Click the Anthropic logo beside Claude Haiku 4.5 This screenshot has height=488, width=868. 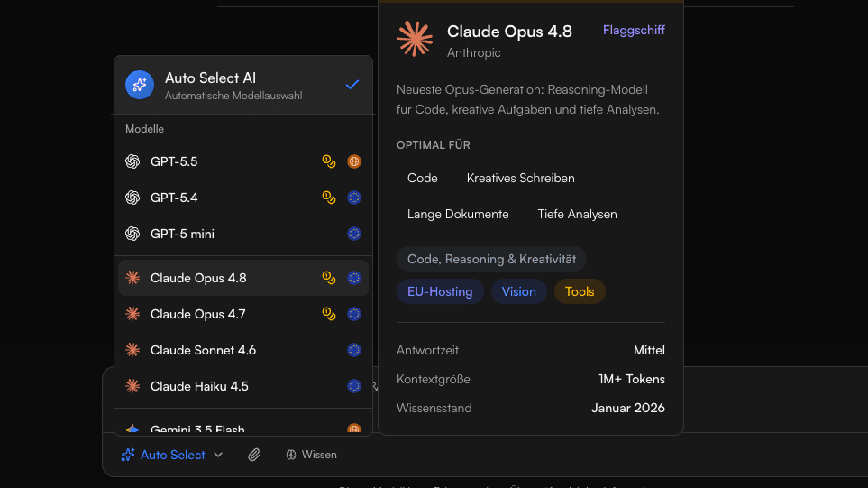[x=132, y=385]
